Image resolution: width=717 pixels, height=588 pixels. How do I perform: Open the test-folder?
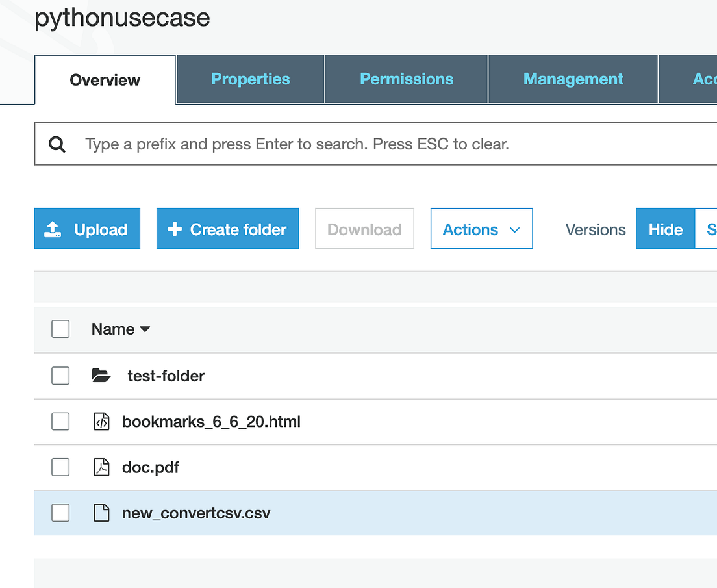(x=166, y=376)
